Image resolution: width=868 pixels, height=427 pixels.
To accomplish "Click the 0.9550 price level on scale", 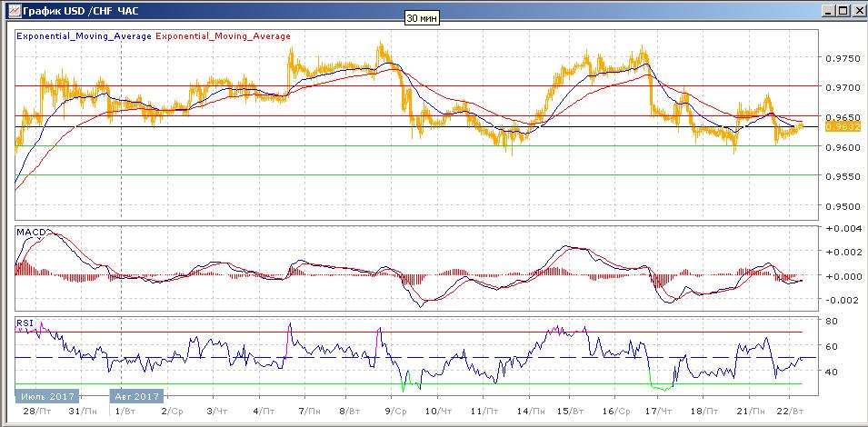I will (843, 176).
